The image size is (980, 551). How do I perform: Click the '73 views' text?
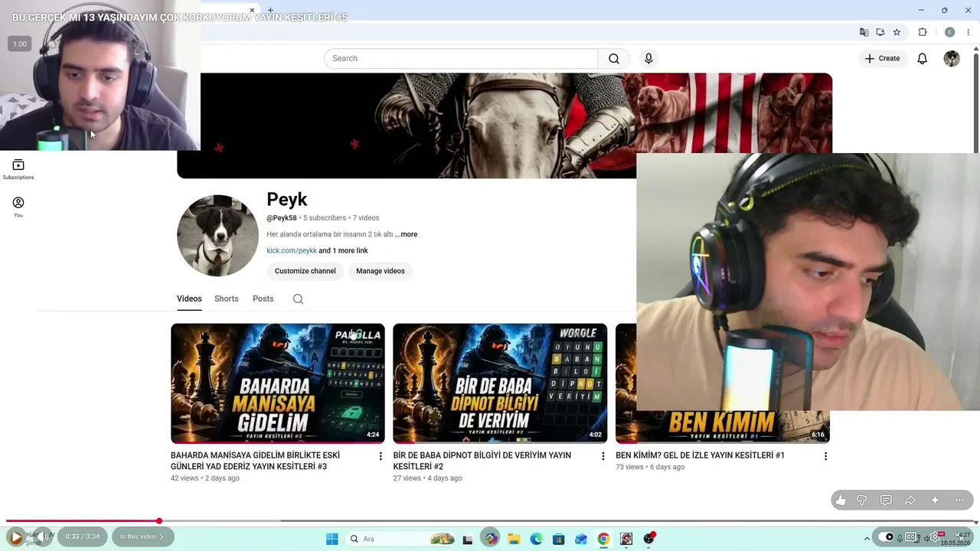pos(629,467)
